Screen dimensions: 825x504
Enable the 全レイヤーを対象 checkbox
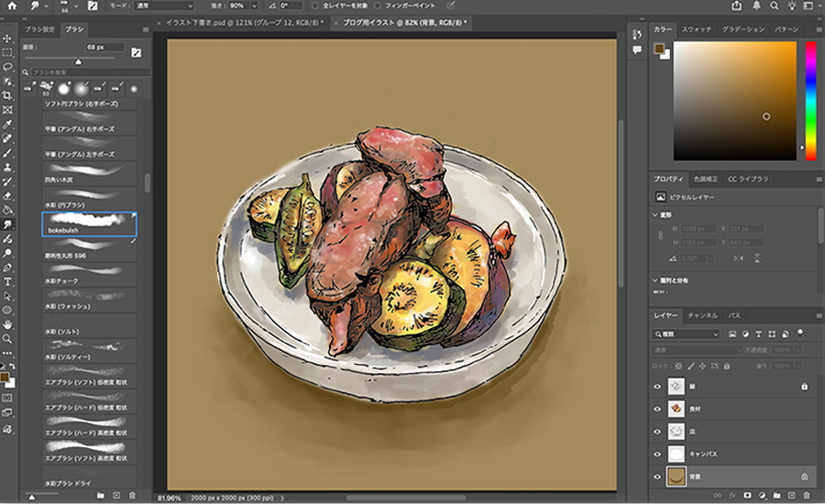(315, 5)
